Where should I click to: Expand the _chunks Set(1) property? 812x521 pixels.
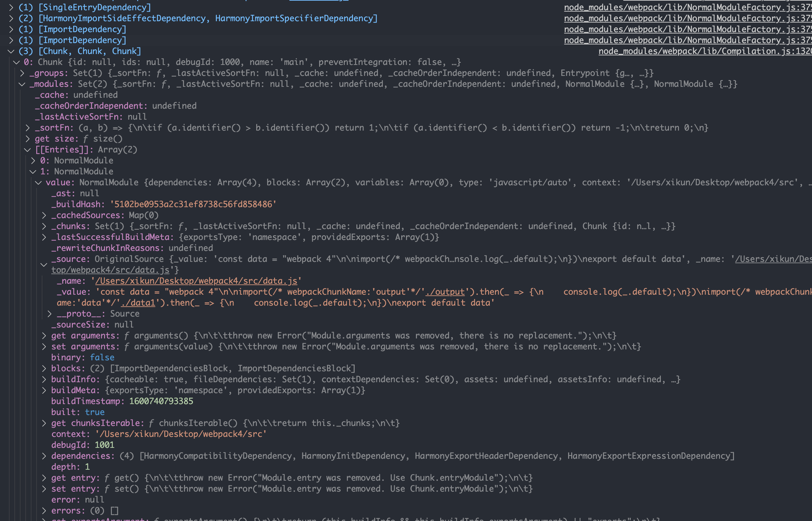pos(44,226)
